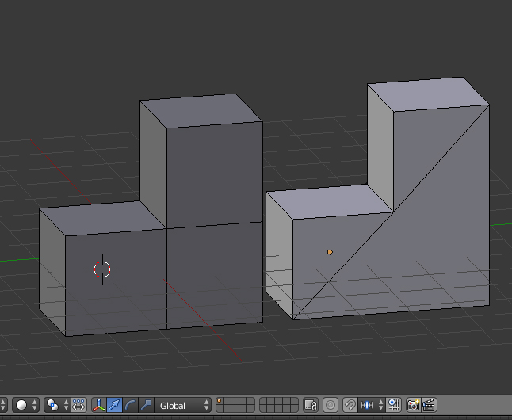This screenshot has width=512, height=420.
Task: Toggle manipulate center points option
Action: tap(78, 405)
